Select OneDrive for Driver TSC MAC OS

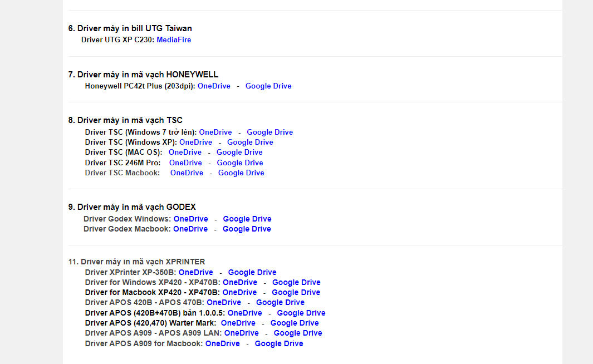click(x=185, y=152)
